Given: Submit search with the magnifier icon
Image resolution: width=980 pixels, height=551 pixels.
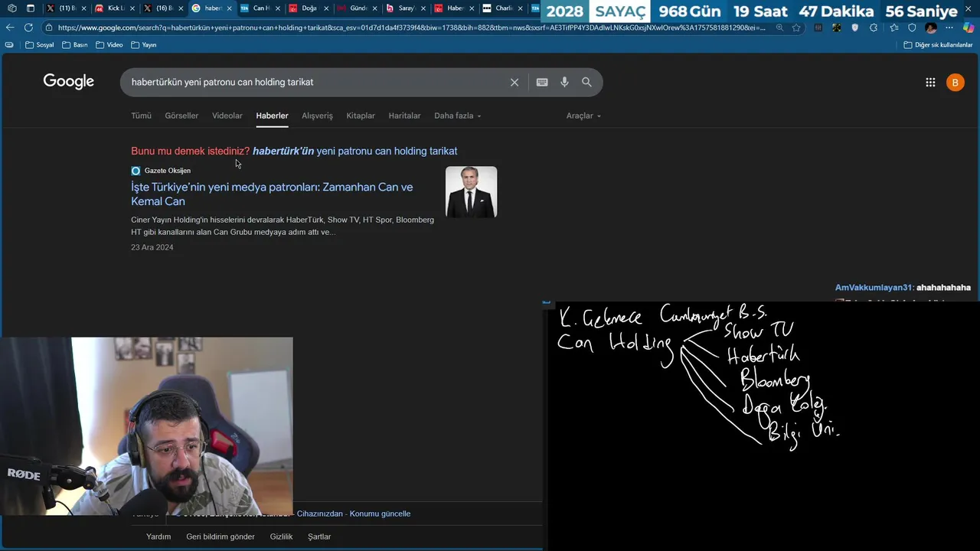Looking at the screenshot, I should 586,82.
